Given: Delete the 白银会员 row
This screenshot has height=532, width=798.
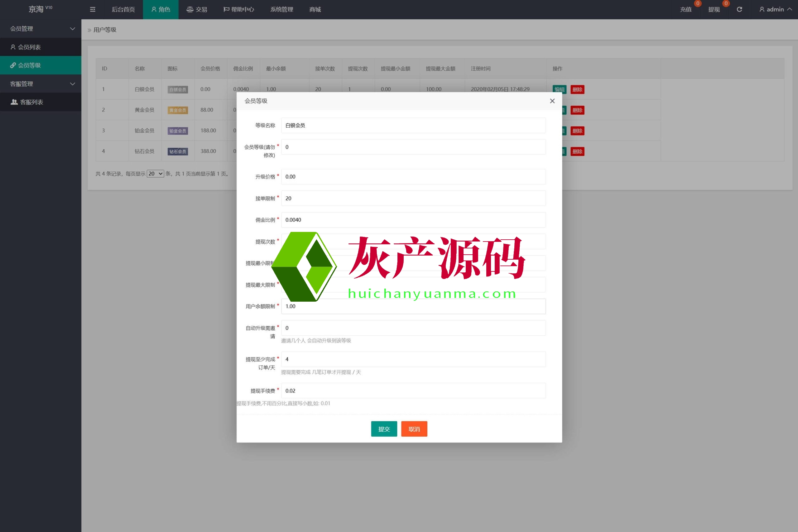Looking at the screenshot, I should tap(577, 89).
